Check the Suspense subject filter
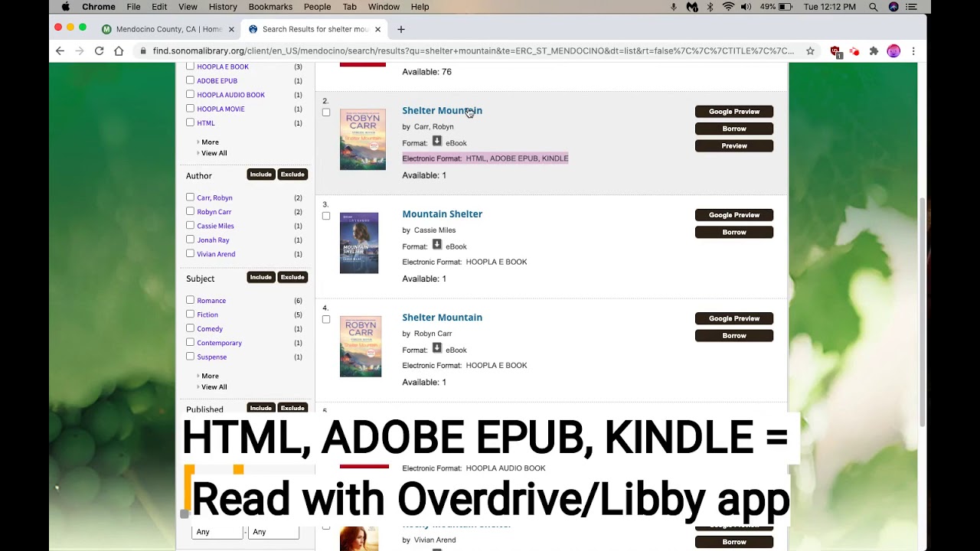The width and height of the screenshot is (980, 551). click(190, 357)
